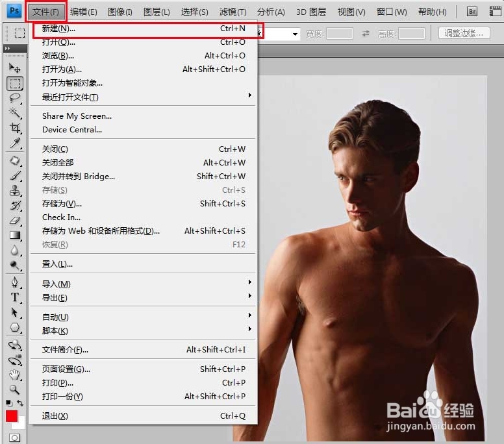Open the 帮助(H) menu
The height and width of the screenshot is (444, 504).
coord(433,12)
